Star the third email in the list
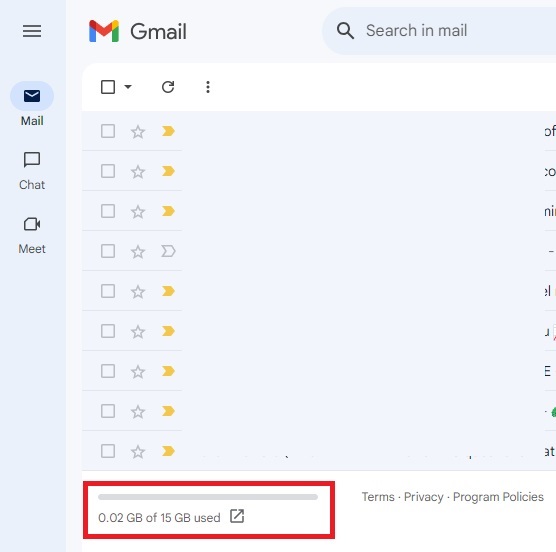 138,212
